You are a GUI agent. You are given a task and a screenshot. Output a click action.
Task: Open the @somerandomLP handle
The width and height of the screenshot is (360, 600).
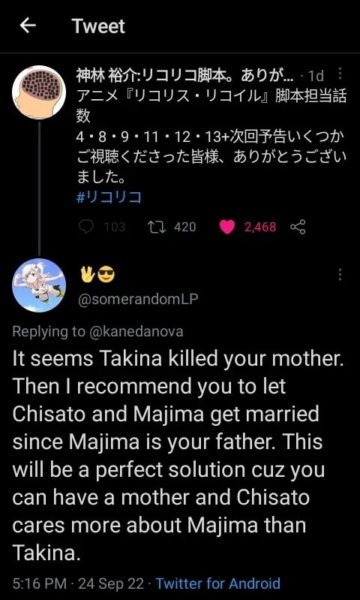(138, 299)
